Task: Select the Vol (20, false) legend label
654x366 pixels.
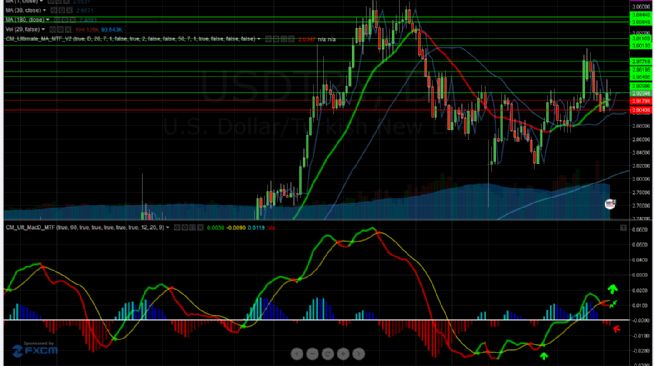Action: coord(23,29)
